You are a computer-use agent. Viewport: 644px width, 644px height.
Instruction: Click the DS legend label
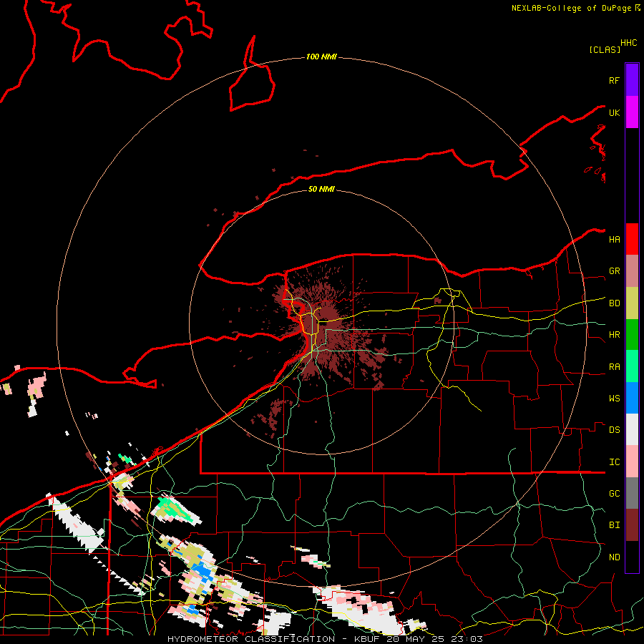[614, 430]
